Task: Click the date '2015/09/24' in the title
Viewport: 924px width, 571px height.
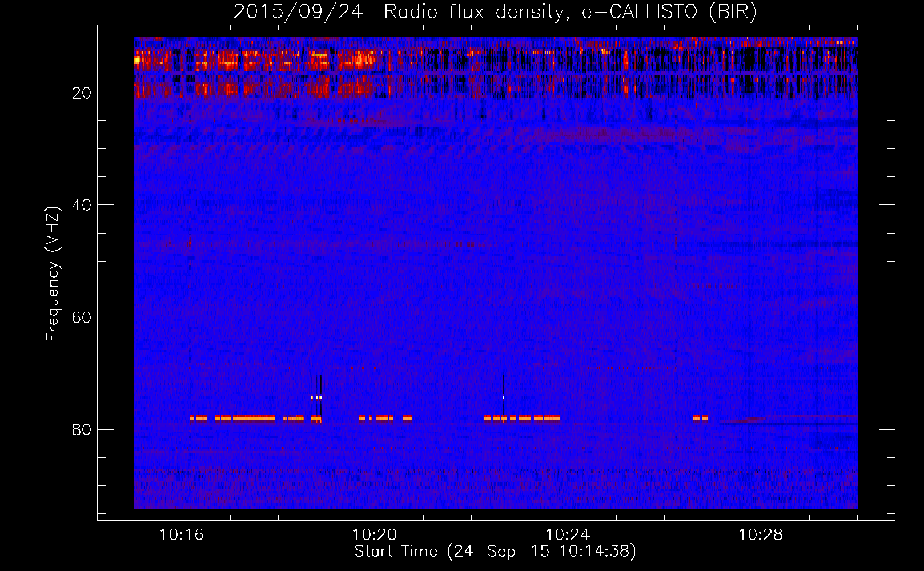Action: coord(298,12)
